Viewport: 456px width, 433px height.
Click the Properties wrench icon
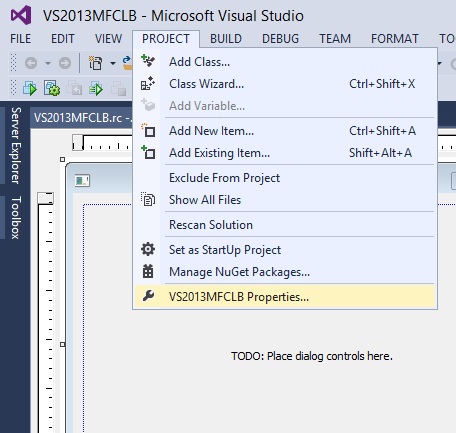click(x=148, y=296)
